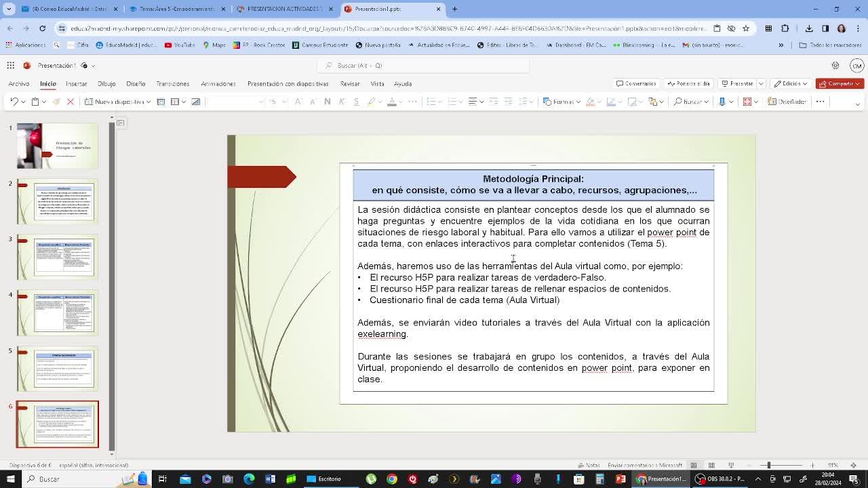Toggle Underline formatting S button
The image size is (868, 488).
356,102
